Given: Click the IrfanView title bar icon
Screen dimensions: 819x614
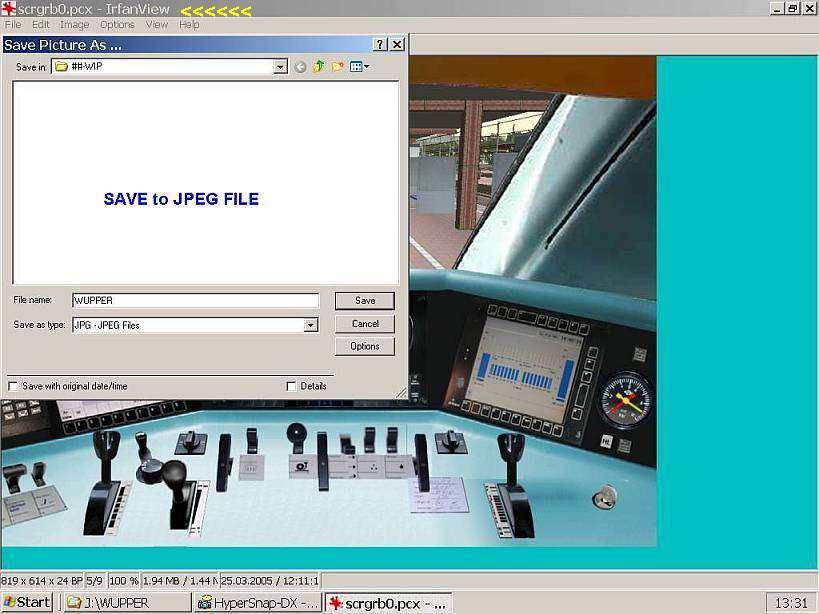Looking at the screenshot, I should (9, 9).
